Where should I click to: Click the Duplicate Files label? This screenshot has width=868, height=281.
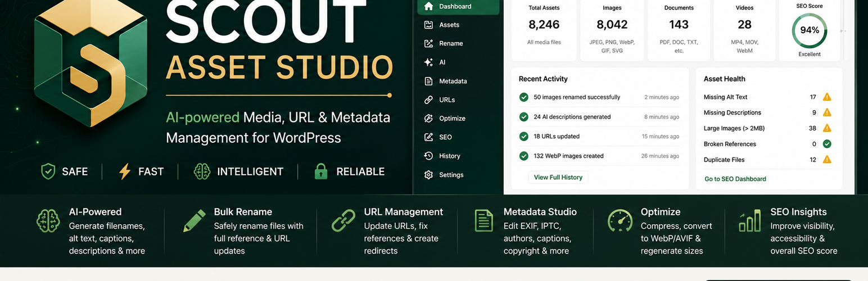click(724, 160)
